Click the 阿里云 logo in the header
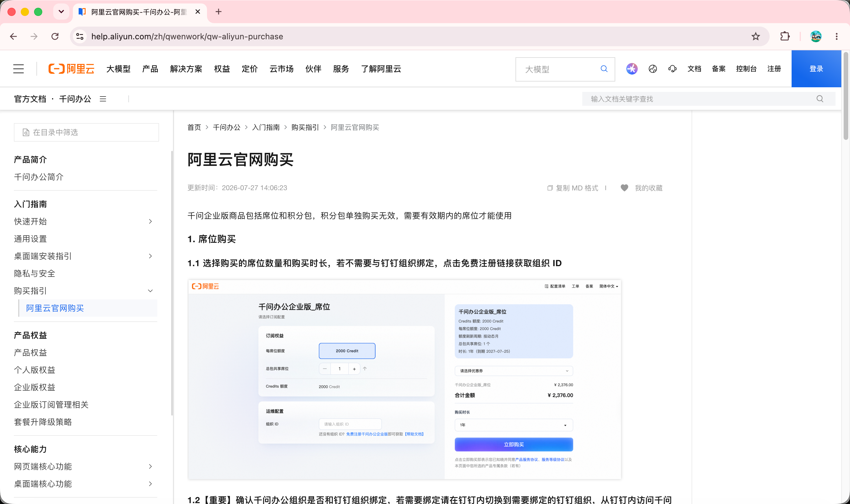 (71, 69)
